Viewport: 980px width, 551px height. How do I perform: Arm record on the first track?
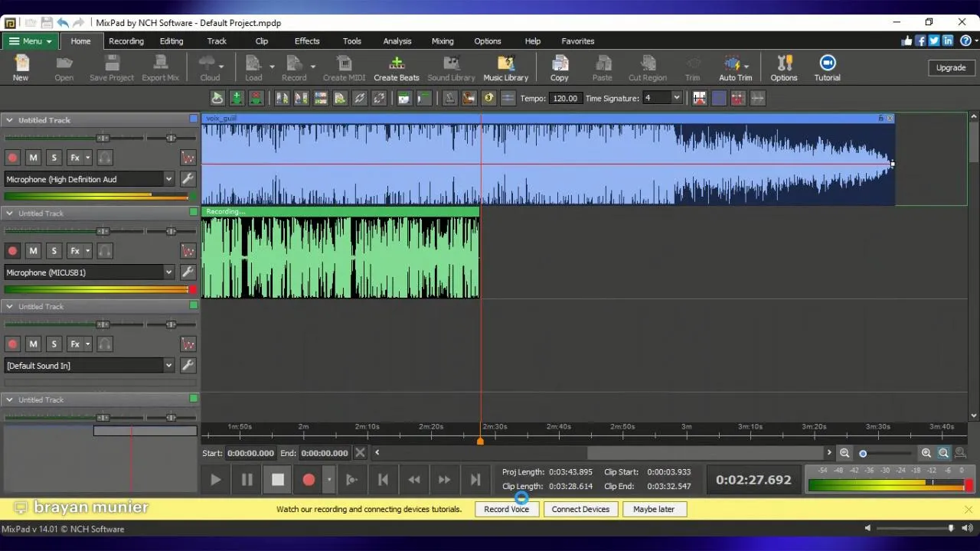pos(12,158)
